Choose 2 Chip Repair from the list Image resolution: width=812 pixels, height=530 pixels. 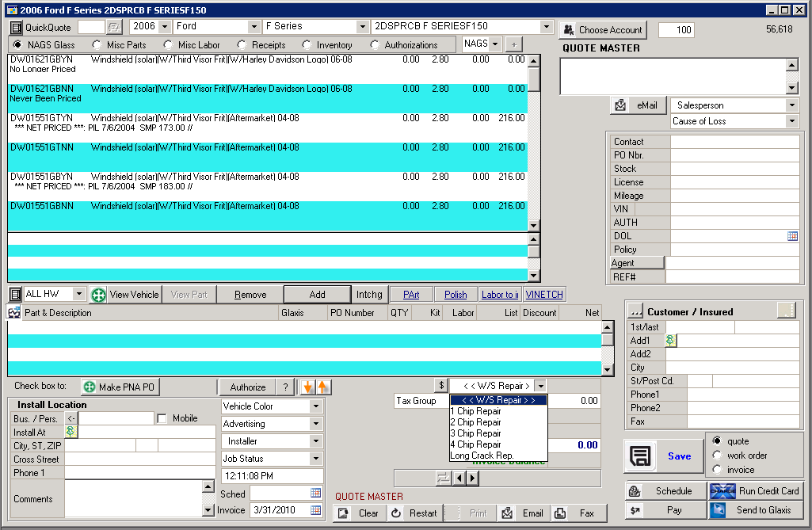point(498,422)
